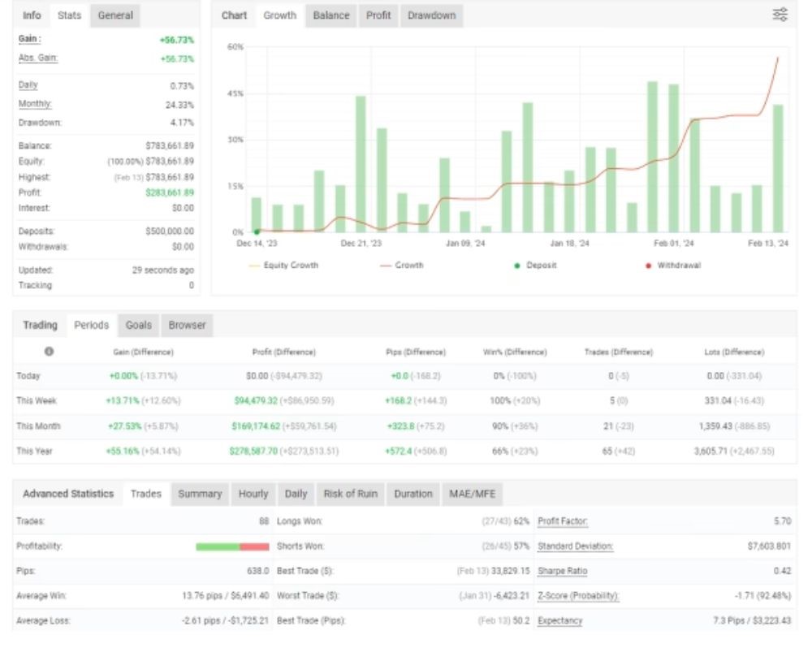
Task: Hide the Deposit marker via the legend
Action: [536, 266]
